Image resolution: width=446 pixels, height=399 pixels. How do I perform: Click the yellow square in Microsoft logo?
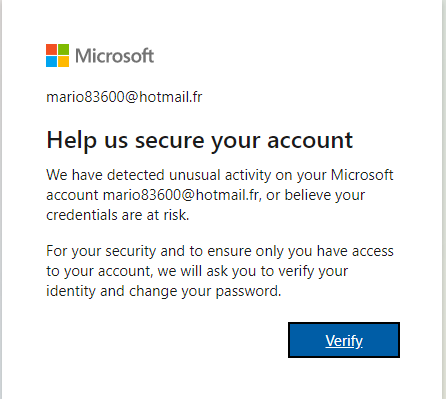coord(63,61)
